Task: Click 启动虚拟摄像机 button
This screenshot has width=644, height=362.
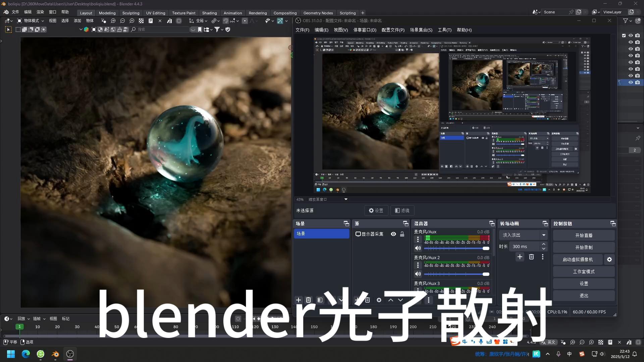Action: click(x=578, y=259)
